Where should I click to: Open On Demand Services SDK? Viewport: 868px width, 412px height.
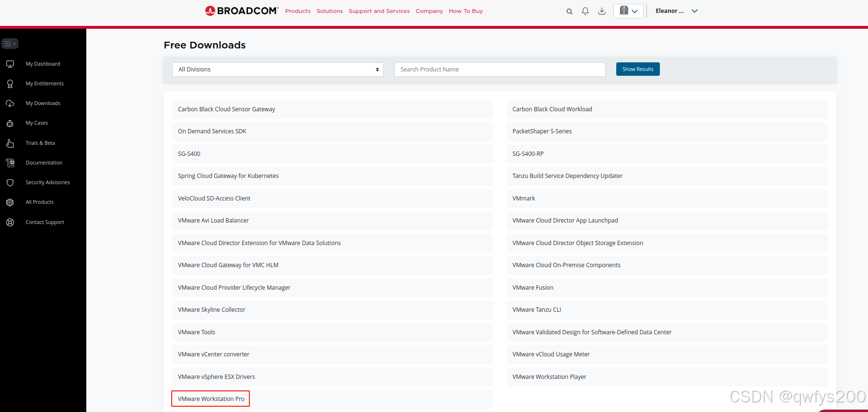pyautogui.click(x=332, y=131)
